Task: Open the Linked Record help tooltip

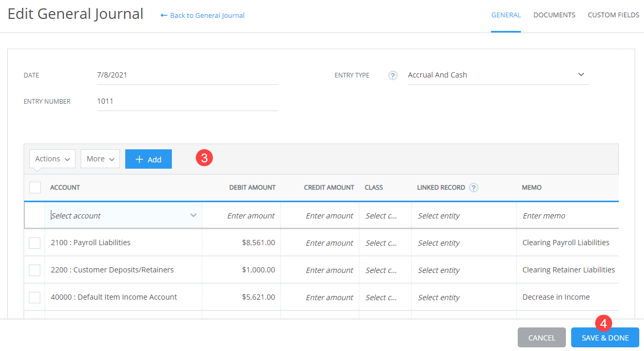Action: (x=474, y=187)
